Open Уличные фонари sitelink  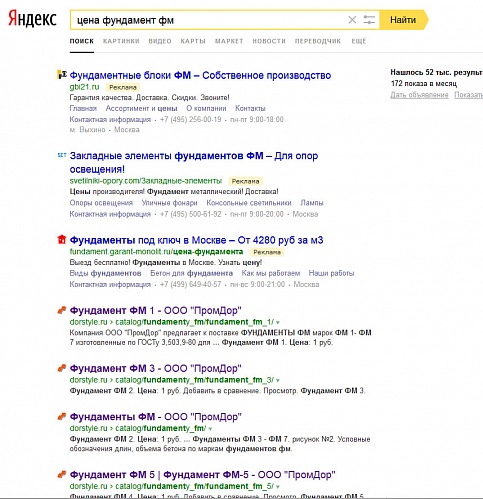pyautogui.click(x=169, y=203)
